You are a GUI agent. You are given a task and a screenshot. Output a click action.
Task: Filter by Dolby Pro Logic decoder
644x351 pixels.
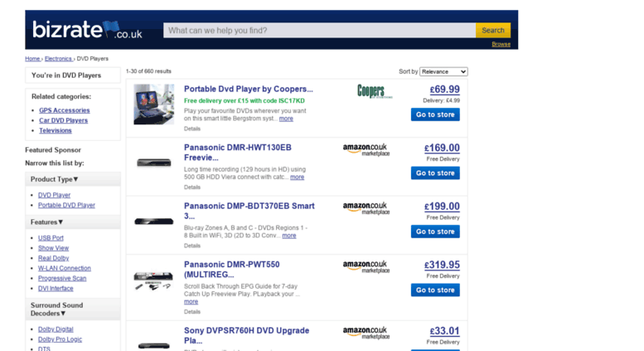(x=60, y=339)
